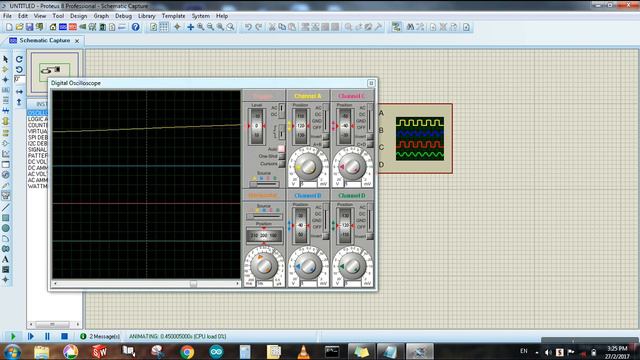The width and height of the screenshot is (640, 360).
Task: Select the arrow Selection mode tool
Action: pos(6,59)
